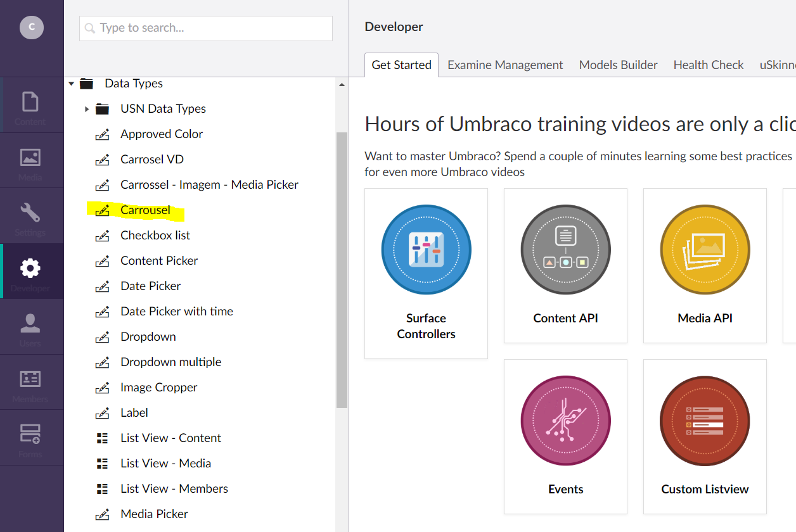Select the Image Cropper label
Screen dimensions: 796x532
(159, 388)
